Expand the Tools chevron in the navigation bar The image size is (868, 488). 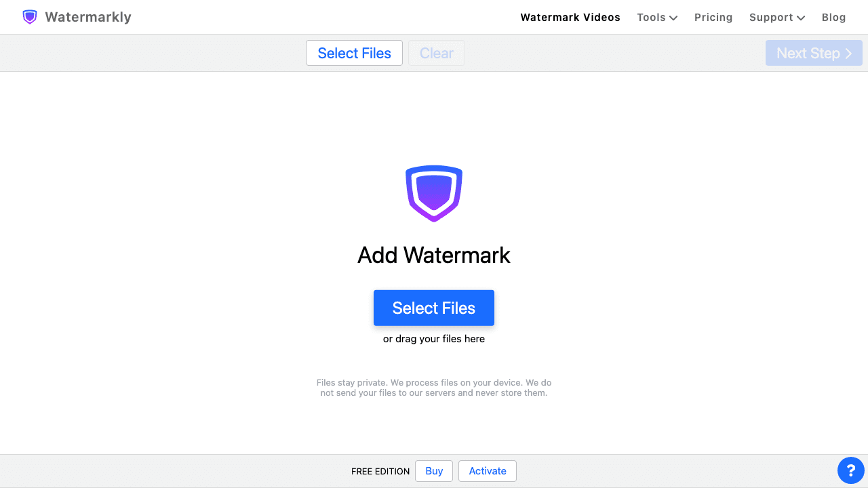coord(673,18)
